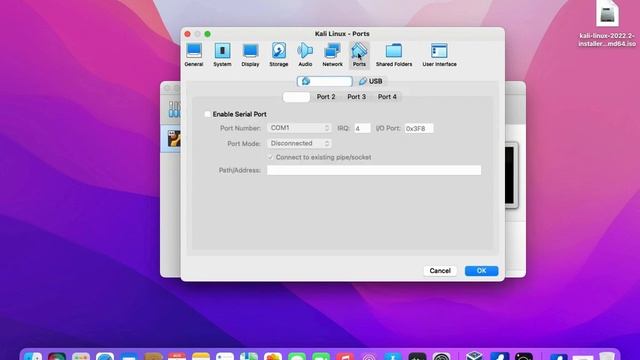Open the System settings section

click(222, 55)
